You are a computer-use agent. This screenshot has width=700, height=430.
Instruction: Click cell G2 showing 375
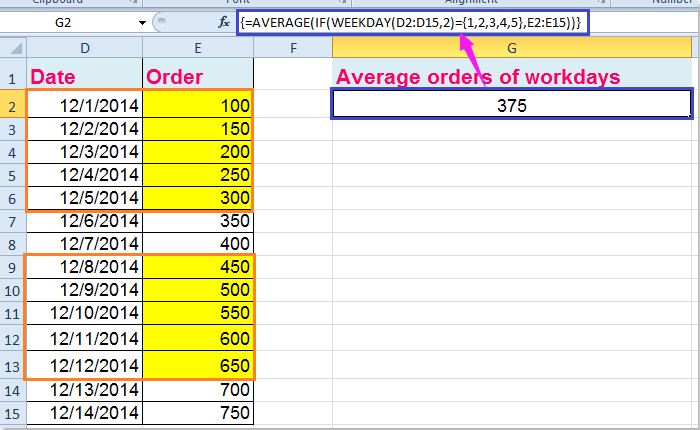(512, 105)
